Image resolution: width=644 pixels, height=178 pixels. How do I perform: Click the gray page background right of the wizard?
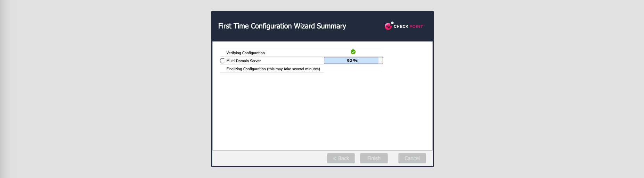click(x=539, y=89)
